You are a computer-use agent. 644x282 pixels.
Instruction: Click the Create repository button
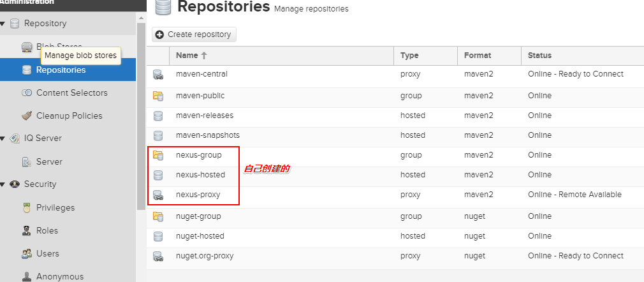(x=194, y=34)
